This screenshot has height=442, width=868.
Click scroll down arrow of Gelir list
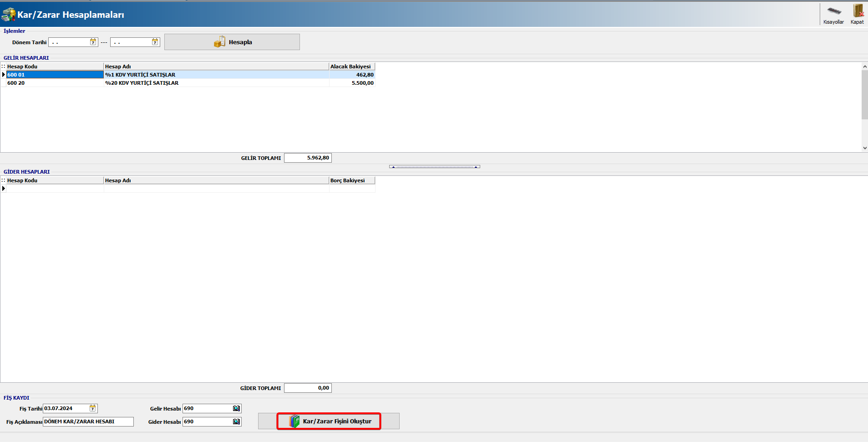pos(864,148)
